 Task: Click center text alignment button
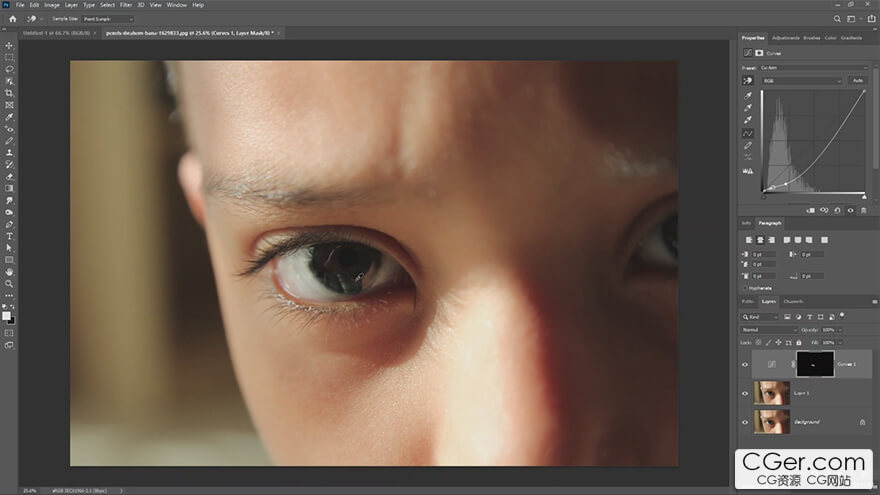click(x=760, y=240)
